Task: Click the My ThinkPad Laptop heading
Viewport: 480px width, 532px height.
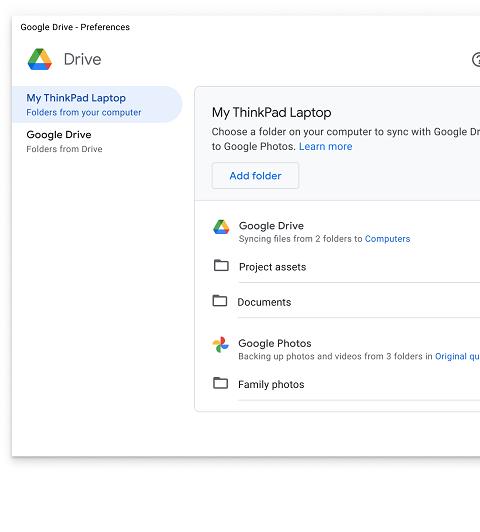Action: point(271,113)
